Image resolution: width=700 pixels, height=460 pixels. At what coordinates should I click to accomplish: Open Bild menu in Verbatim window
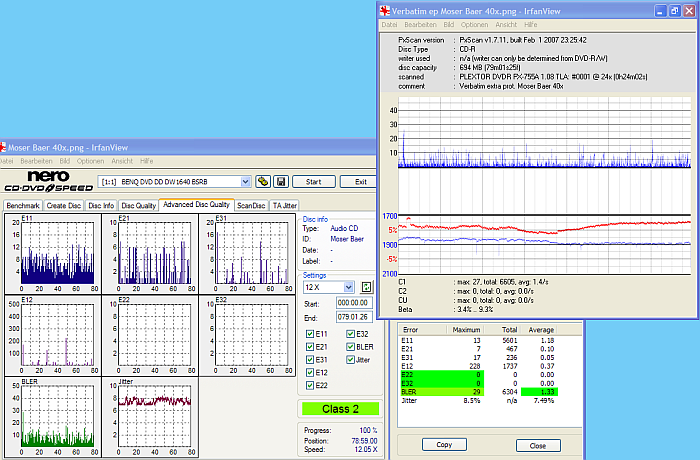(x=449, y=25)
